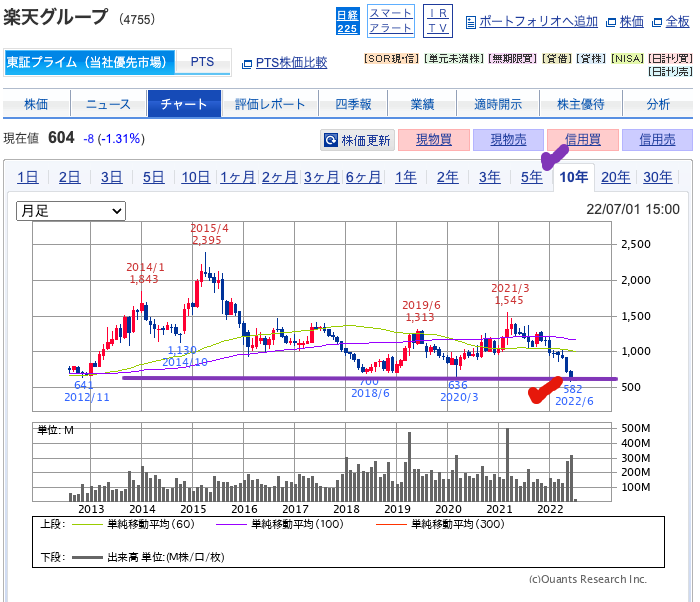Set chart period to 2ヶ月
Screen dimensions: 700x602
tap(279, 177)
